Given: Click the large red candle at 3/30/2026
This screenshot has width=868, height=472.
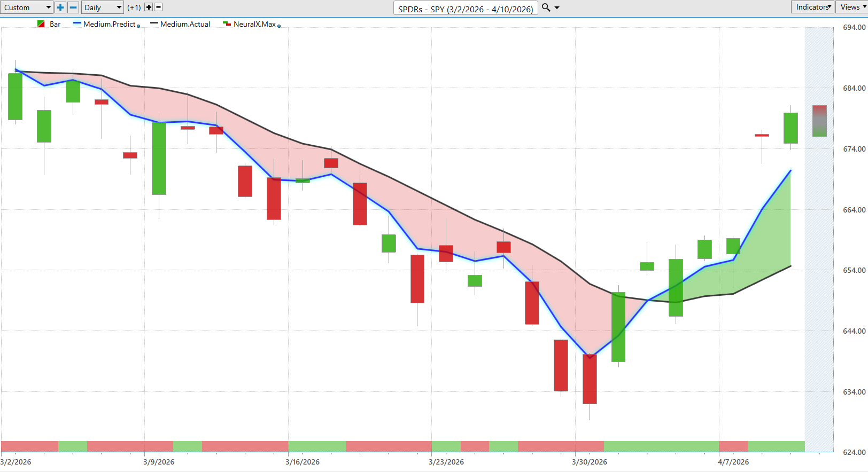Looking at the screenshot, I should pyautogui.click(x=590, y=379).
